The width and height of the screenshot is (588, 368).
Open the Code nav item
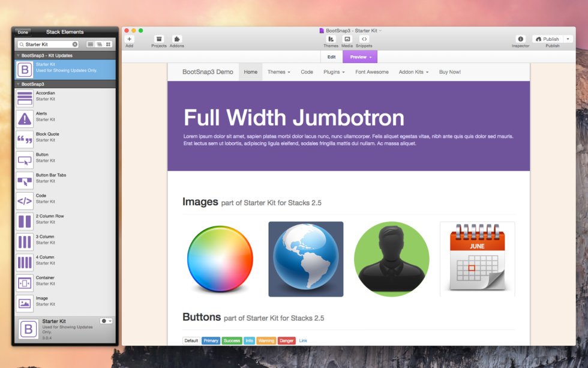point(307,72)
